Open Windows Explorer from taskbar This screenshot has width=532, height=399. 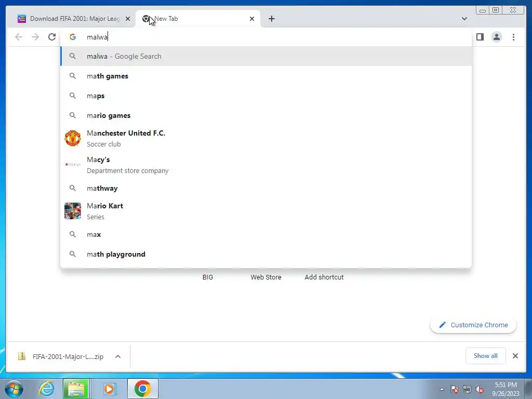[x=76, y=389]
